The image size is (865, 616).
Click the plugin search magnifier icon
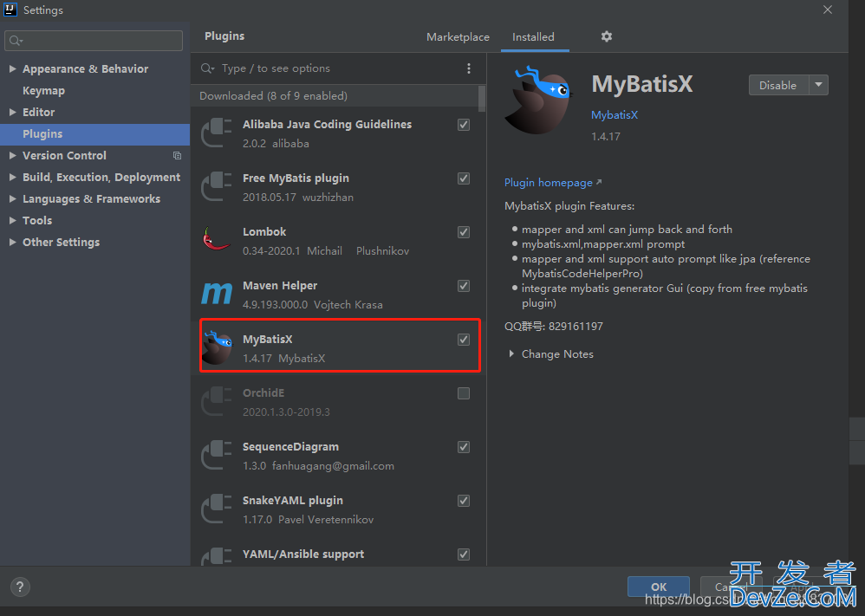pyautogui.click(x=207, y=68)
